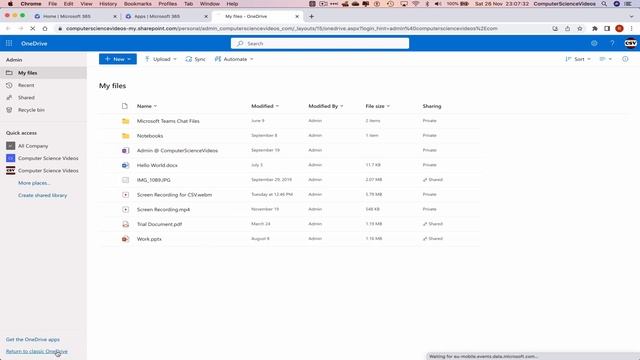Click the browser home button
The image size is (640, 360).
click(x=45, y=29)
